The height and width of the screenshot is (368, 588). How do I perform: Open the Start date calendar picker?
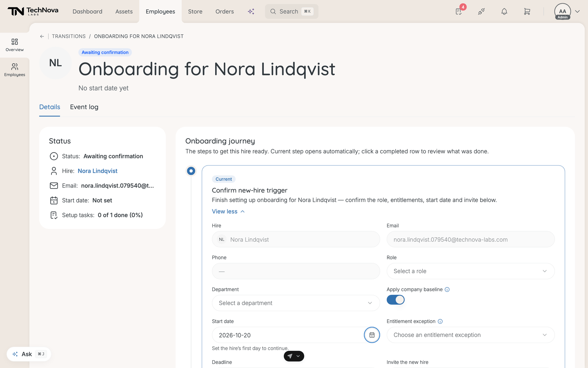click(x=372, y=335)
